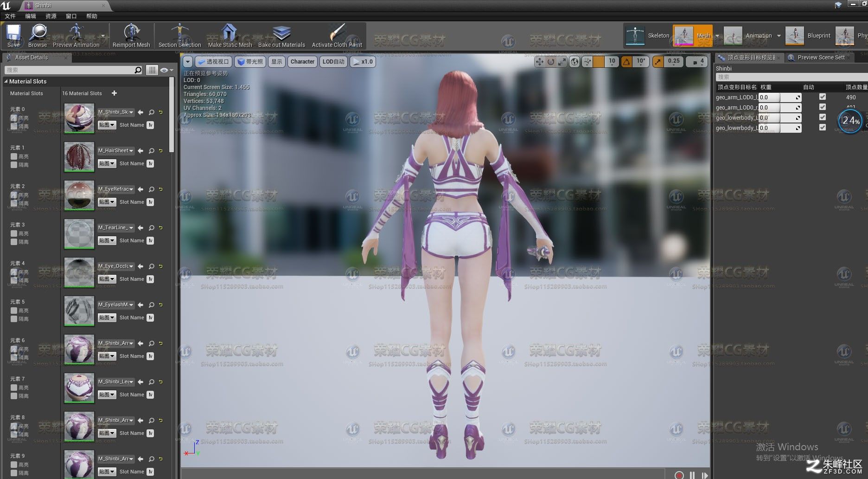Select translate gizmo in viewport toolbar
Image resolution: width=868 pixels, height=479 pixels.
coord(539,62)
